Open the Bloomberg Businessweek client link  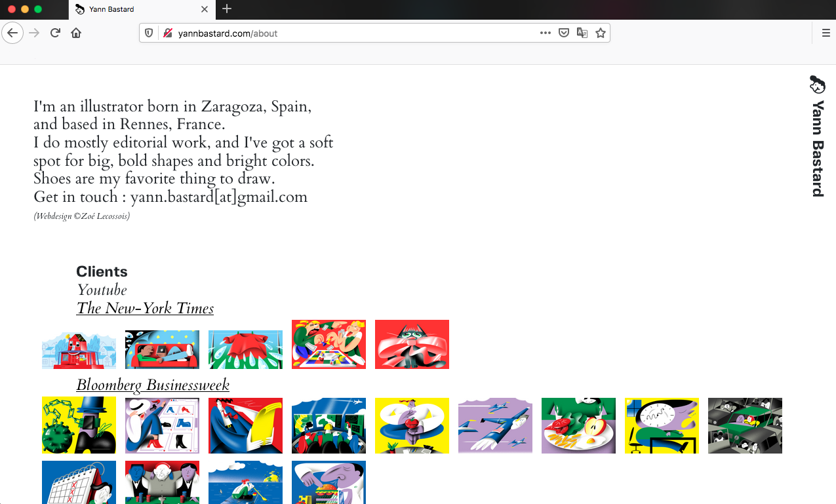(153, 385)
